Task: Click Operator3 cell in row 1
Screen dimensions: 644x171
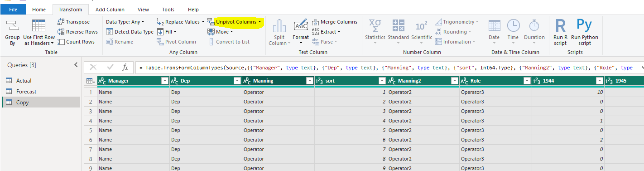Action: click(x=495, y=92)
